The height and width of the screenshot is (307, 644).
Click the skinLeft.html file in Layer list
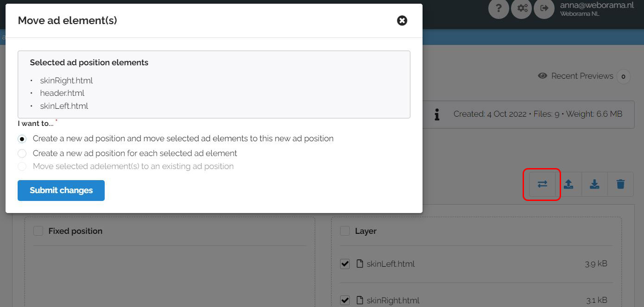[x=390, y=264]
